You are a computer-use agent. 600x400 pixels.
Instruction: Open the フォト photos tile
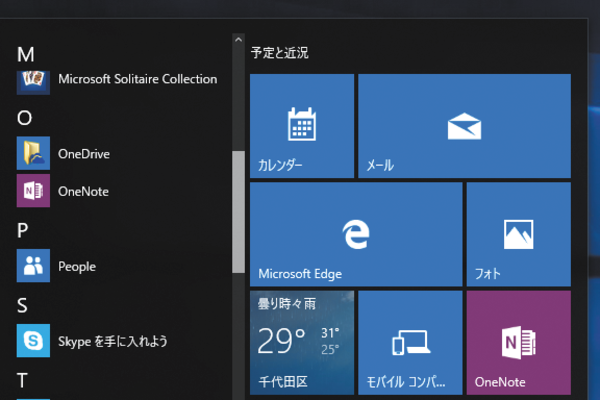519,234
